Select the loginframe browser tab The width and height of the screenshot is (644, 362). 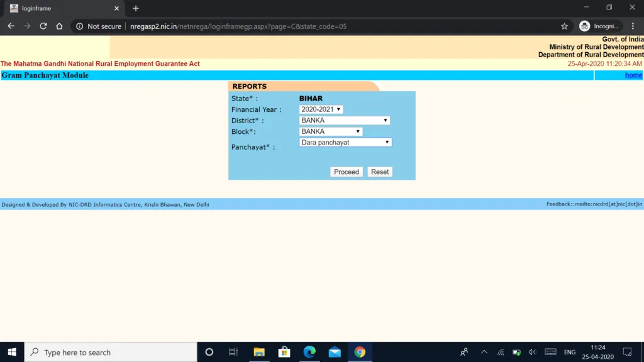pos(60,8)
